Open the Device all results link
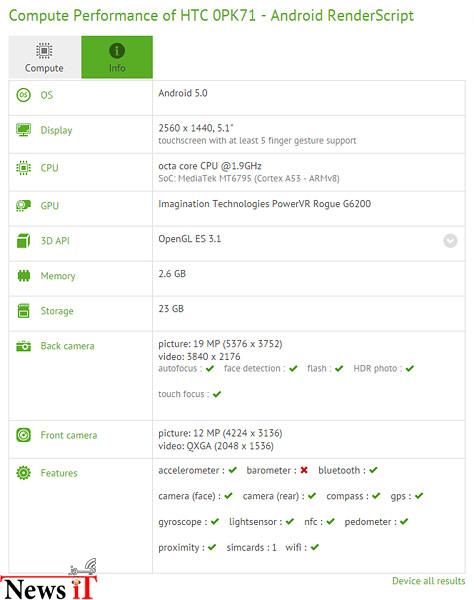 click(428, 581)
